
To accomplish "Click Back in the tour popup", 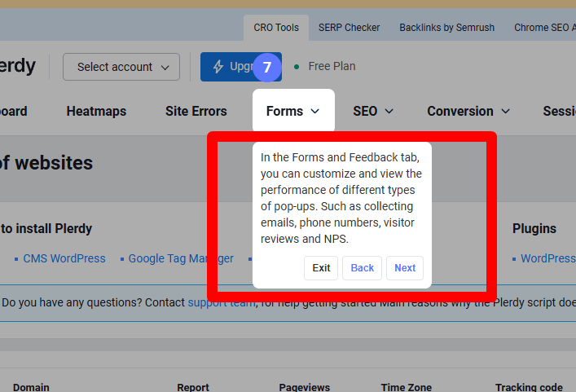I will pos(362,268).
